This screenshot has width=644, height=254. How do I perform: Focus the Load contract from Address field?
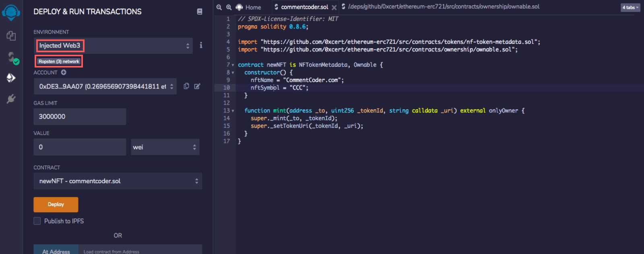(x=140, y=250)
